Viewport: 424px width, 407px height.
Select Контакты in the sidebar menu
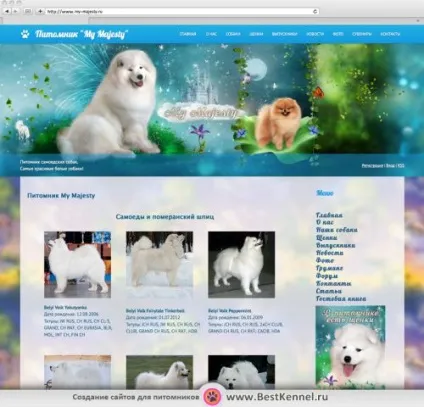(x=333, y=283)
